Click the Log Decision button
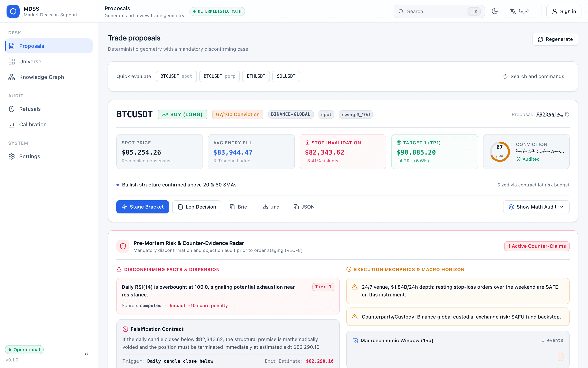 tap(197, 207)
